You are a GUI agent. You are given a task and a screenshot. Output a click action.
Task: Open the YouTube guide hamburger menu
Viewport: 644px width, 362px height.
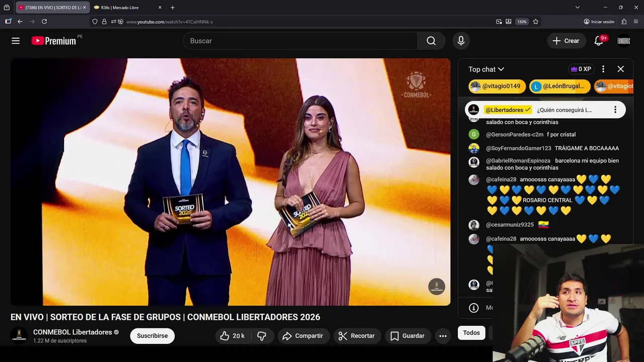coord(16,41)
